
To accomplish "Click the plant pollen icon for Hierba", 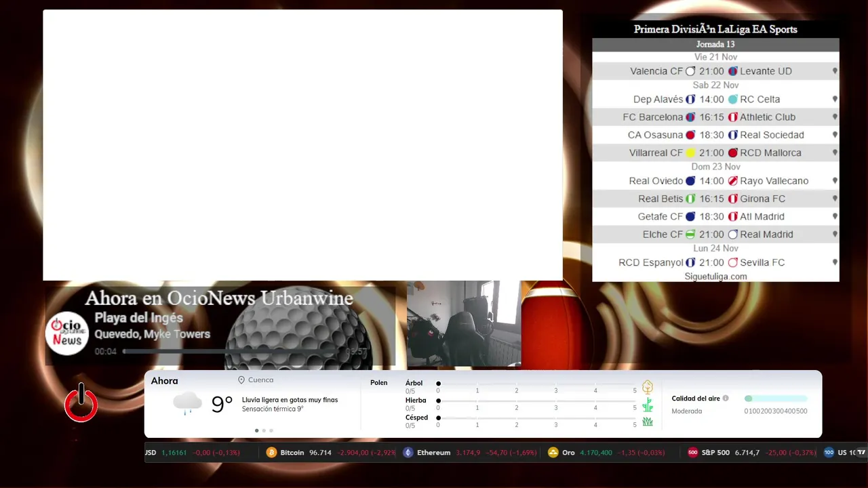I will [648, 405].
